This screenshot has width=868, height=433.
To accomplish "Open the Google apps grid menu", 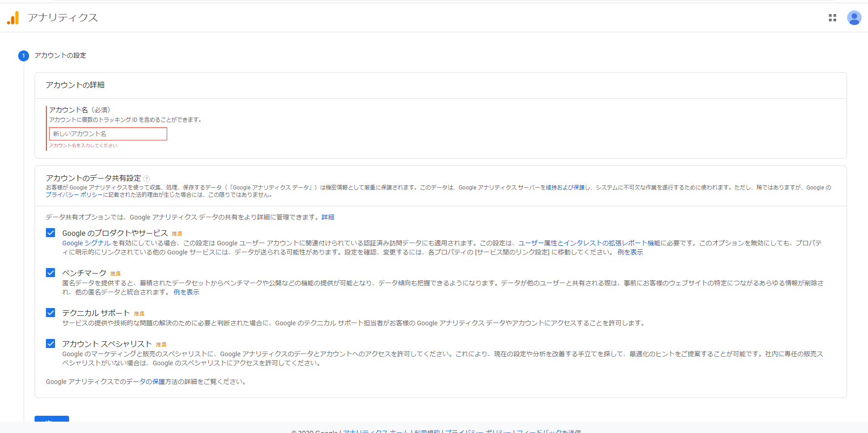I will click(x=833, y=18).
